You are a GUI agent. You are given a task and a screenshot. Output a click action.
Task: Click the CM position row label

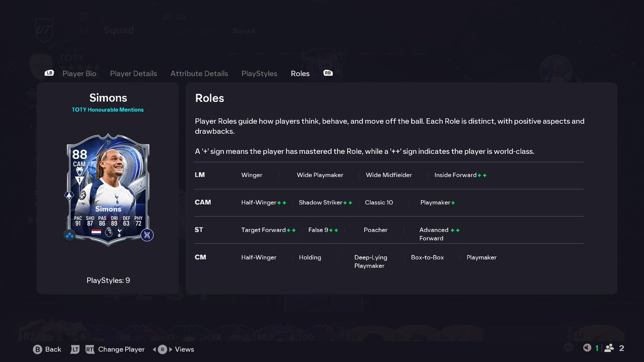[200, 257]
